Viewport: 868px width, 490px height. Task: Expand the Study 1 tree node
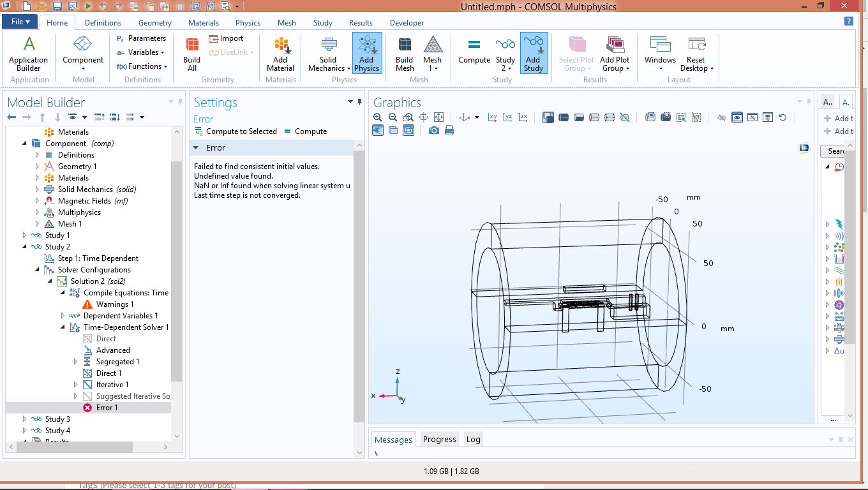point(25,235)
